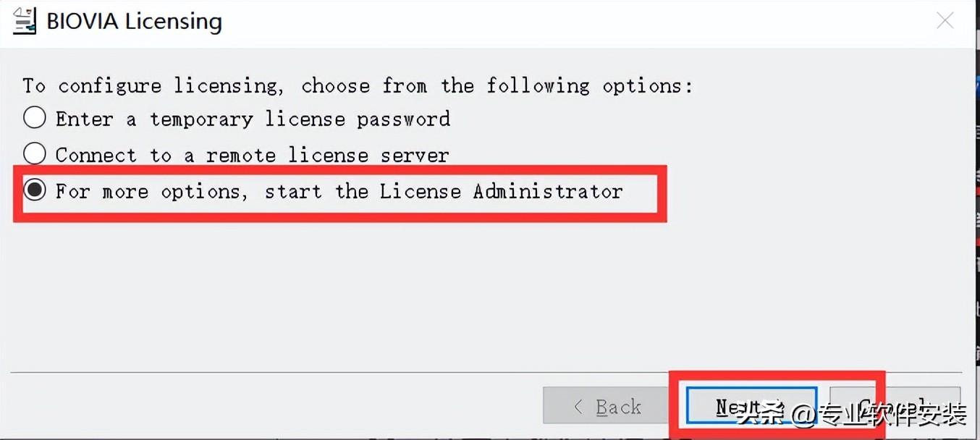
Task: Select the temporary license password radio button
Action: (35, 118)
